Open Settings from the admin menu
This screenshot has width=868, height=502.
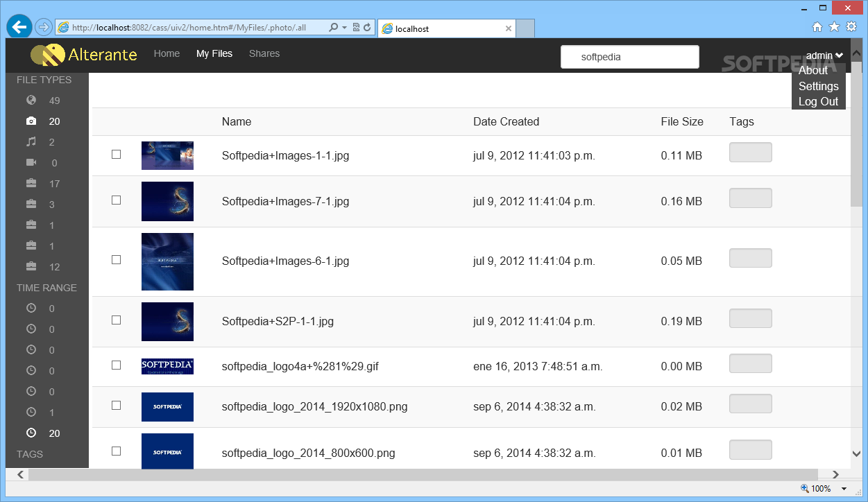pyautogui.click(x=819, y=86)
